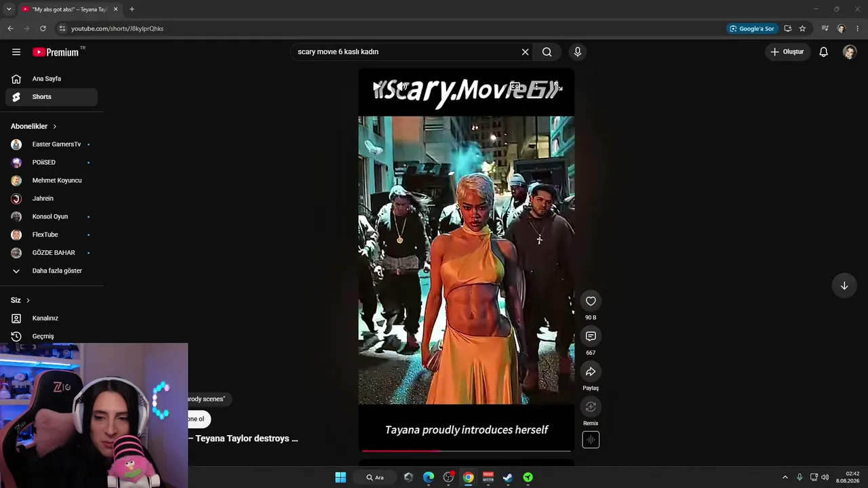Open Kanalınız in the sidebar
This screenshot has width=868, height=488.
coord(52,319)
